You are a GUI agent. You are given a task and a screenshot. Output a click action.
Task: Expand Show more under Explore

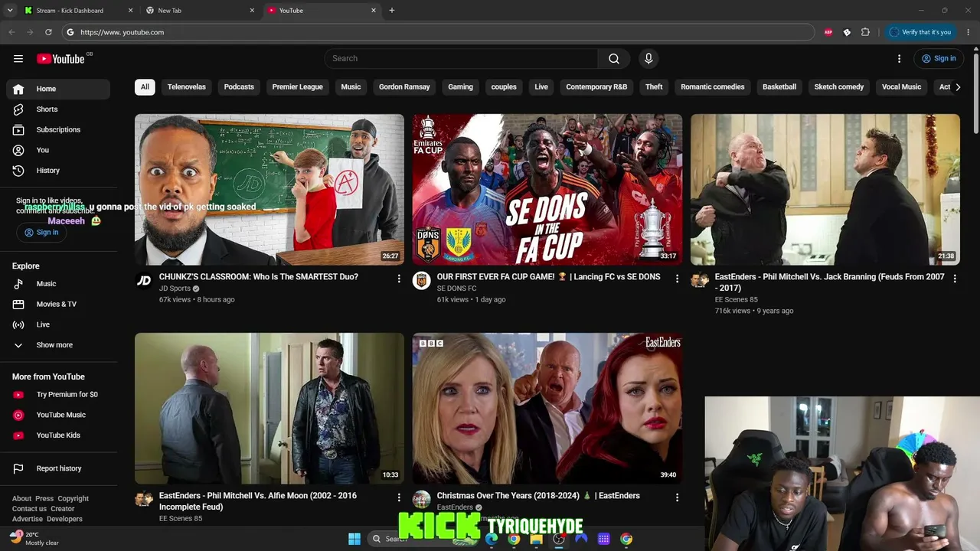coord(58,345)
